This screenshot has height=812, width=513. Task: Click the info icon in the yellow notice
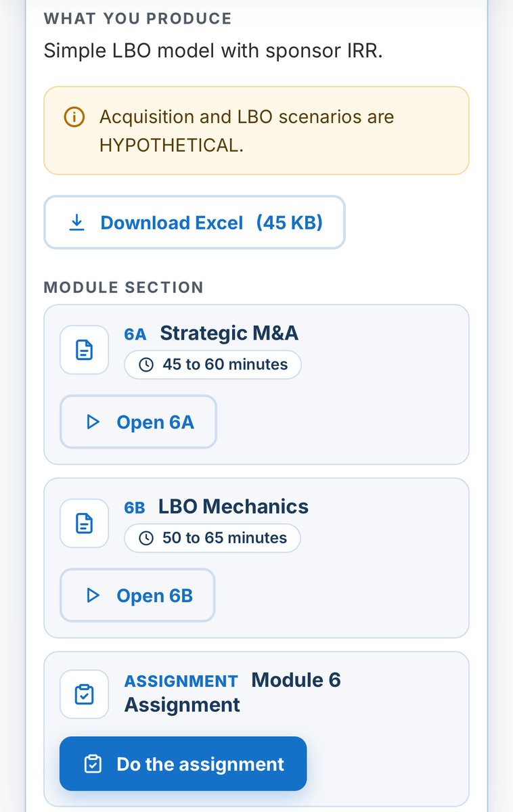(74, 117)
